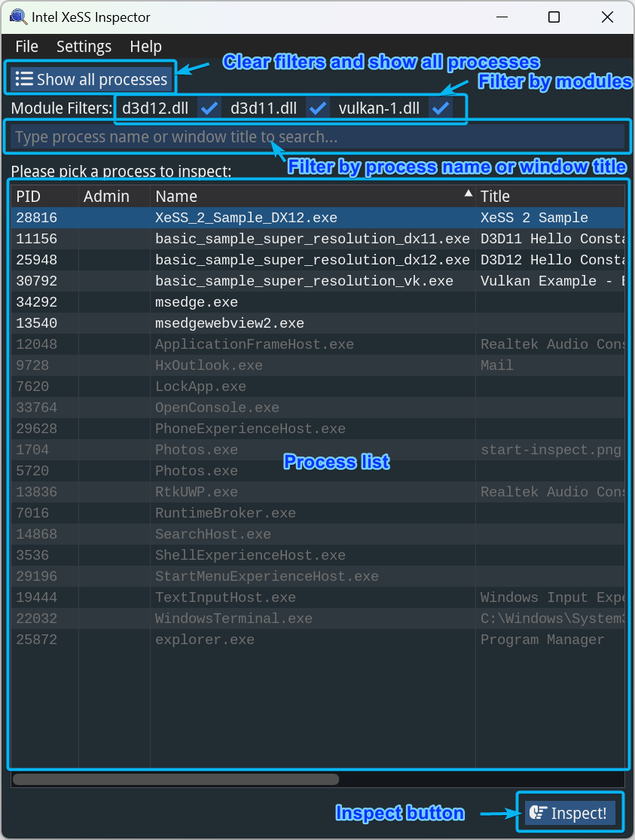Click the process name search field
Image resolution: width=635 pixels, height=840 pixels.
coord(317,136)
